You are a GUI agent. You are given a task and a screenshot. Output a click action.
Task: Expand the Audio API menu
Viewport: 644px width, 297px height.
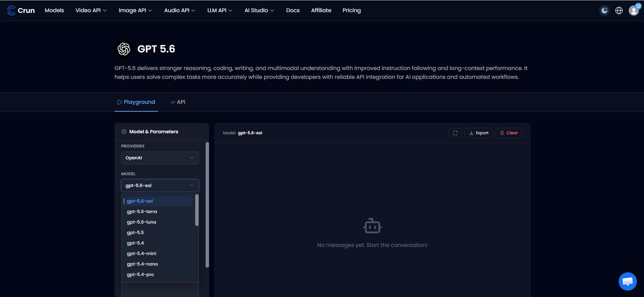coord(180,10)
